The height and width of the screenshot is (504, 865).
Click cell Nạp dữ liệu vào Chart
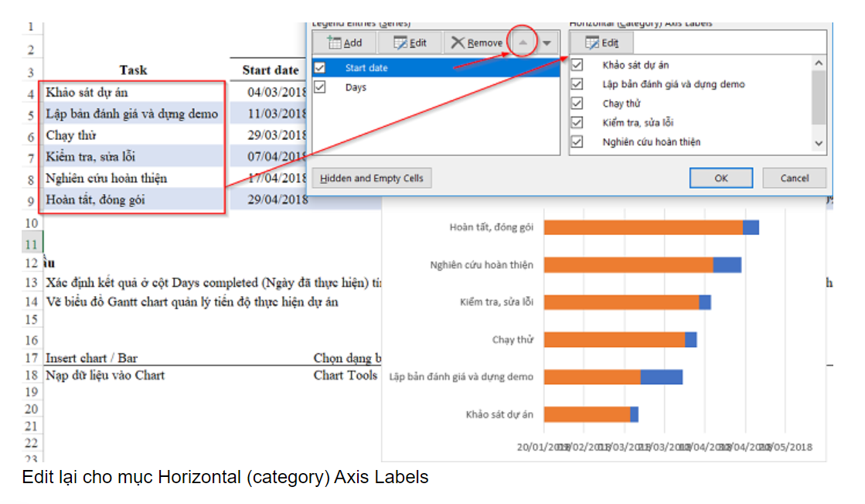pyautogui.click(x=105, y=375)
